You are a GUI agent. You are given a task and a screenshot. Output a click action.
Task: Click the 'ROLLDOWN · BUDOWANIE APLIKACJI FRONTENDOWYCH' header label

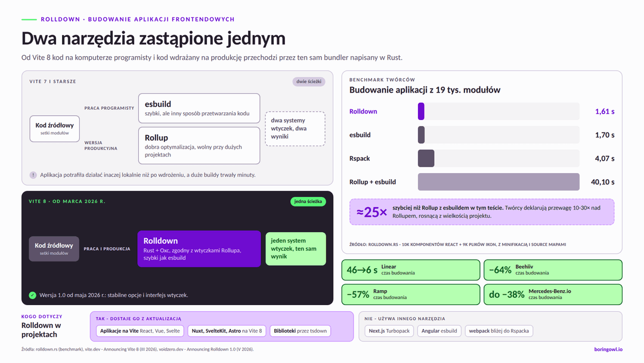tap(138, 19)
